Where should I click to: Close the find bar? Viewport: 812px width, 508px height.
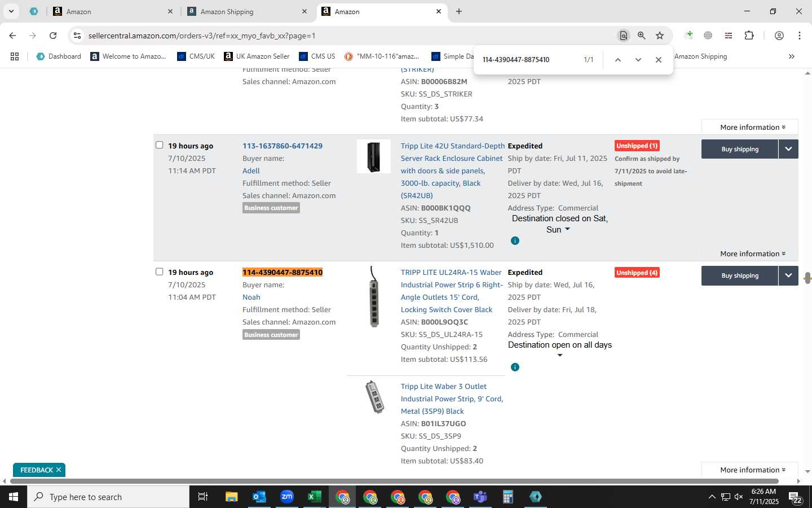tap(659, 60)
